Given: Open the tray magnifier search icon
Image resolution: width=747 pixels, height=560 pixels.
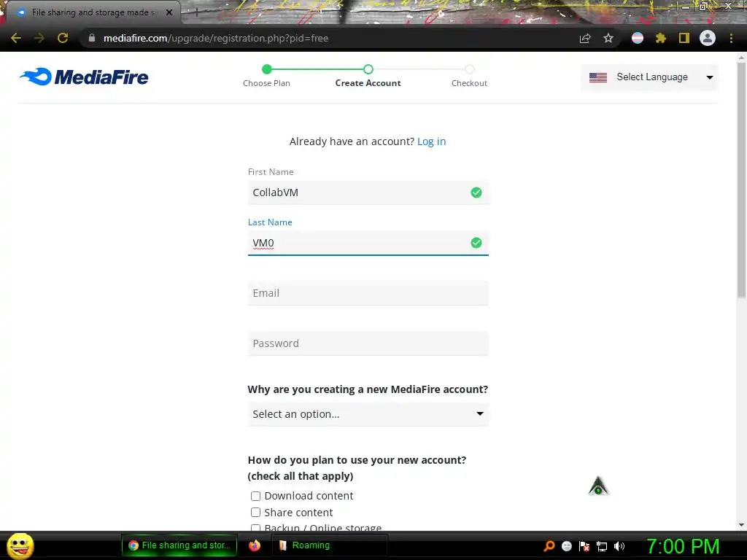Looking at the screenshot, I should (x=549, y=546).
